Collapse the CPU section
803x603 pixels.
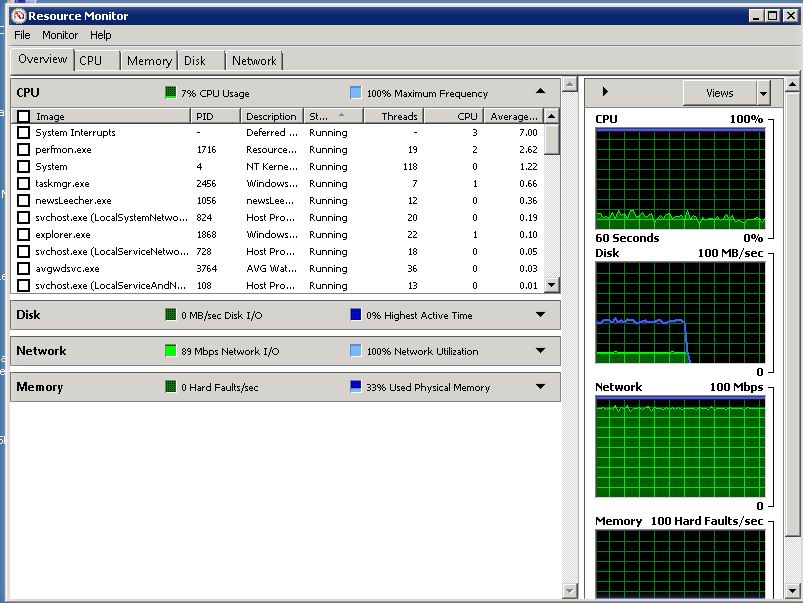pyautogui.click(x=540, y=92)
